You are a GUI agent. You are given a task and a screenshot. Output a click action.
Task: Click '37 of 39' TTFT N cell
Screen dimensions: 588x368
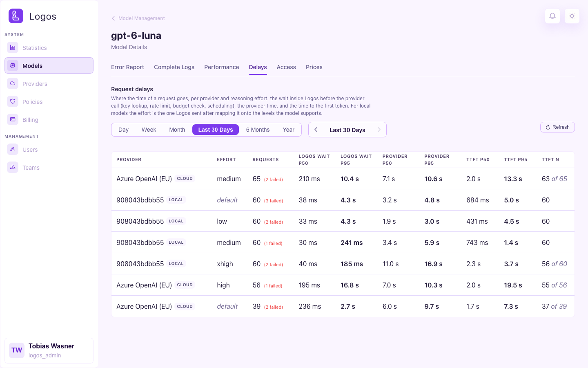[555, 306]
